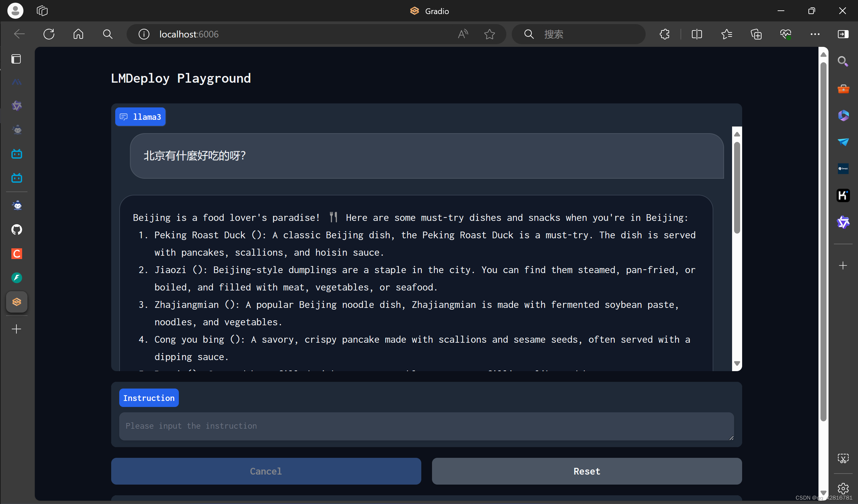Open the collections icon in toolbar
Image resolution: width=858 pixels, height=504 pixels.
pyautogui.click(x=756, y=34)
